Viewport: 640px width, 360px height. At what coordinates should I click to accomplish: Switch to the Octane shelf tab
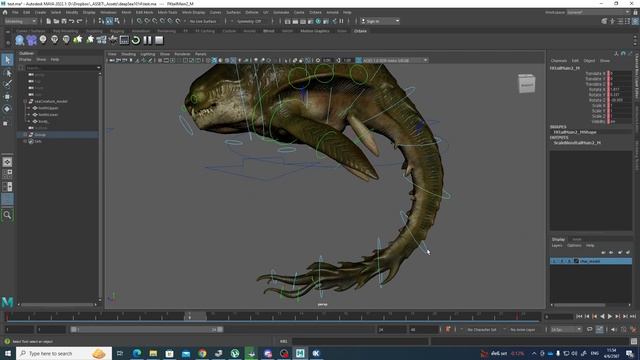[360, 31]
